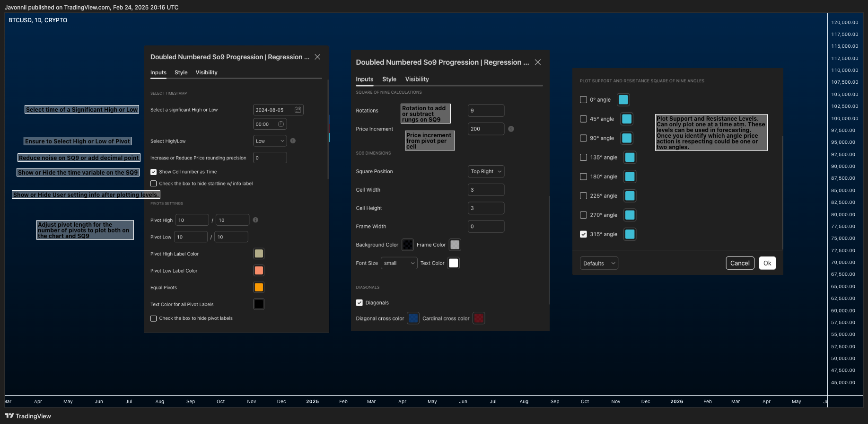
Task: Open 270° angle color swatch
Action: 630,215
